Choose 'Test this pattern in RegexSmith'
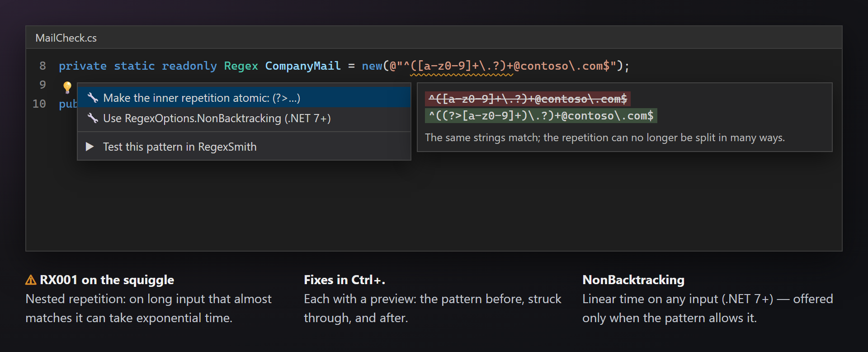 click(244, 147)
